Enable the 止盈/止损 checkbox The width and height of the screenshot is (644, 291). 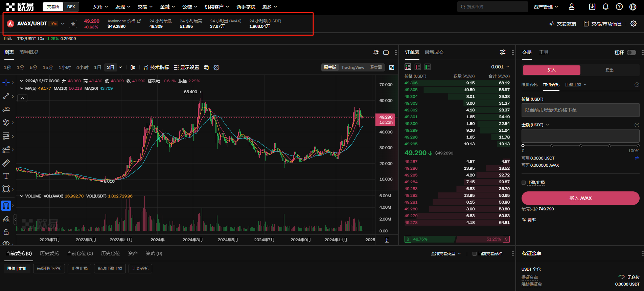pos(524,183)
